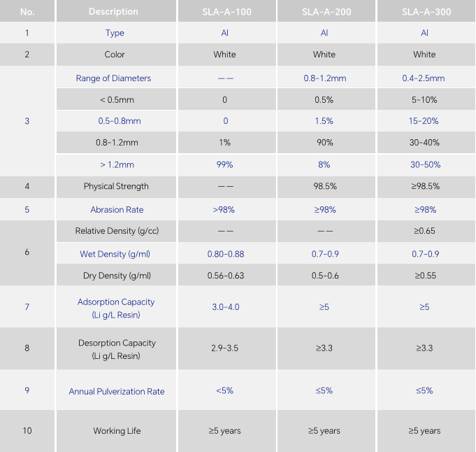Screen dimensions: 476x452
Task: Open the Range of Diameters link
Action: pos(113,78)
